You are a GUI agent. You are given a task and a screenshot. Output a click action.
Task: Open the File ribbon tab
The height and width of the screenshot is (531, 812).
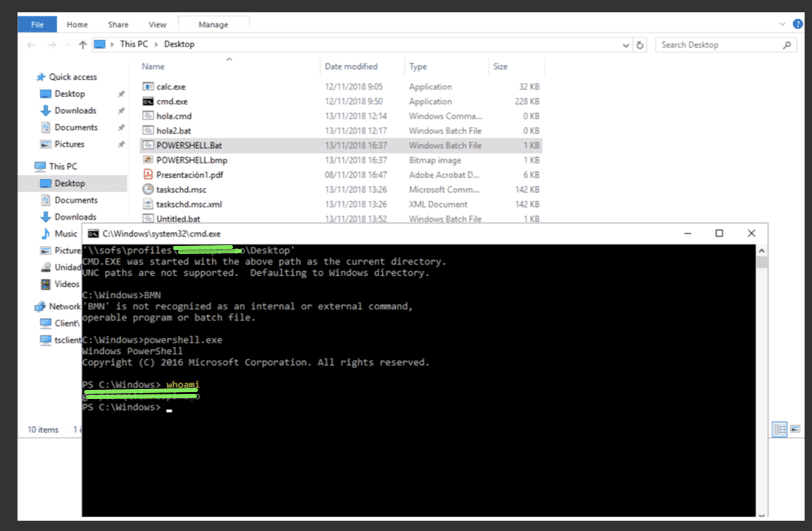(37, 24)
